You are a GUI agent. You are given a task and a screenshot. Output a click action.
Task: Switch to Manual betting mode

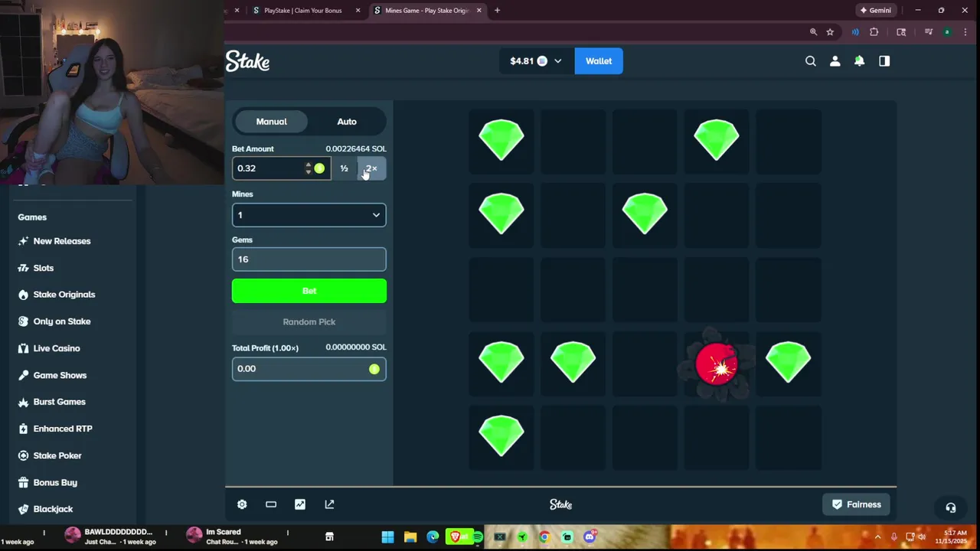(271, 122)
